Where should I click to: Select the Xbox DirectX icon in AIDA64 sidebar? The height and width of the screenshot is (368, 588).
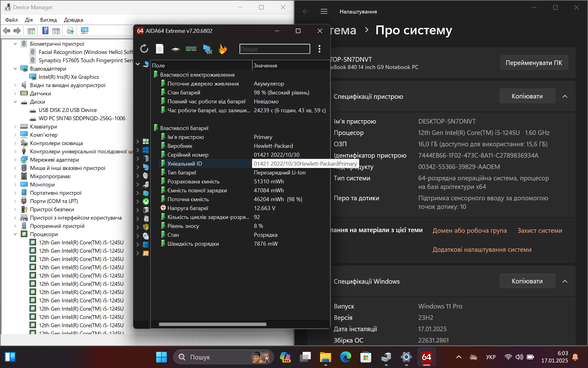[146, 201]
